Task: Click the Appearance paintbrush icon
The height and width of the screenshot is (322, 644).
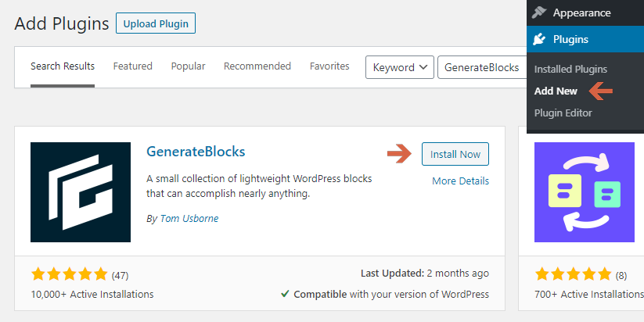Action: [539, 13]
